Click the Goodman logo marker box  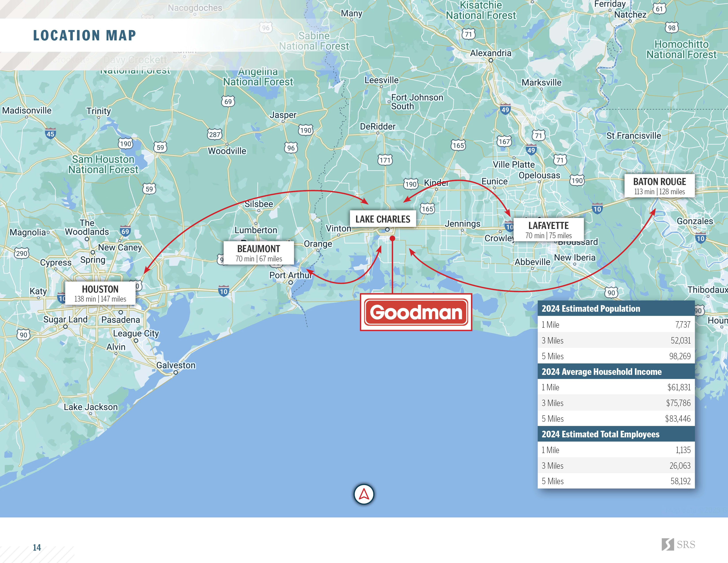click(416, 312)
